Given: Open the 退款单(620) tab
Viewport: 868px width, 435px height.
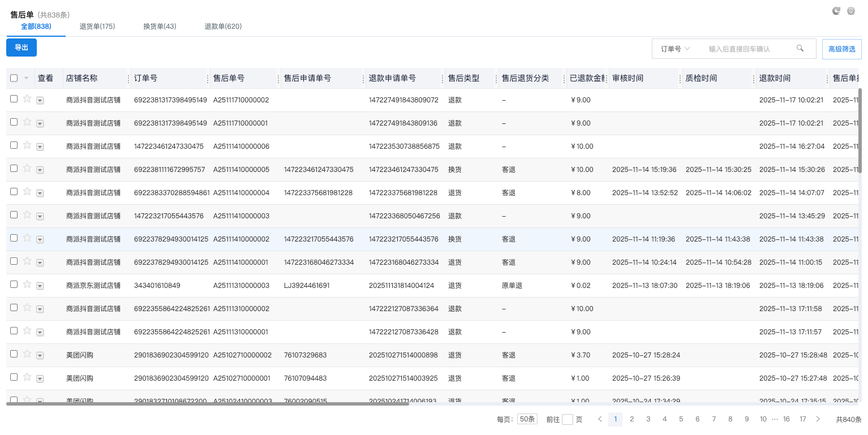Looking at the screenshot, I should tap(223, 27).
